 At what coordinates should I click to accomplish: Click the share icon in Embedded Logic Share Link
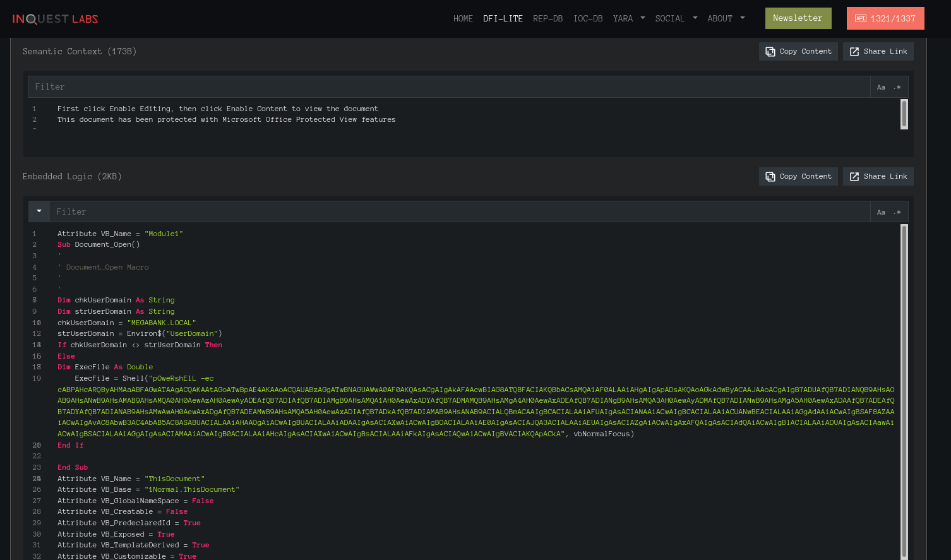click(x=854, y=177)
